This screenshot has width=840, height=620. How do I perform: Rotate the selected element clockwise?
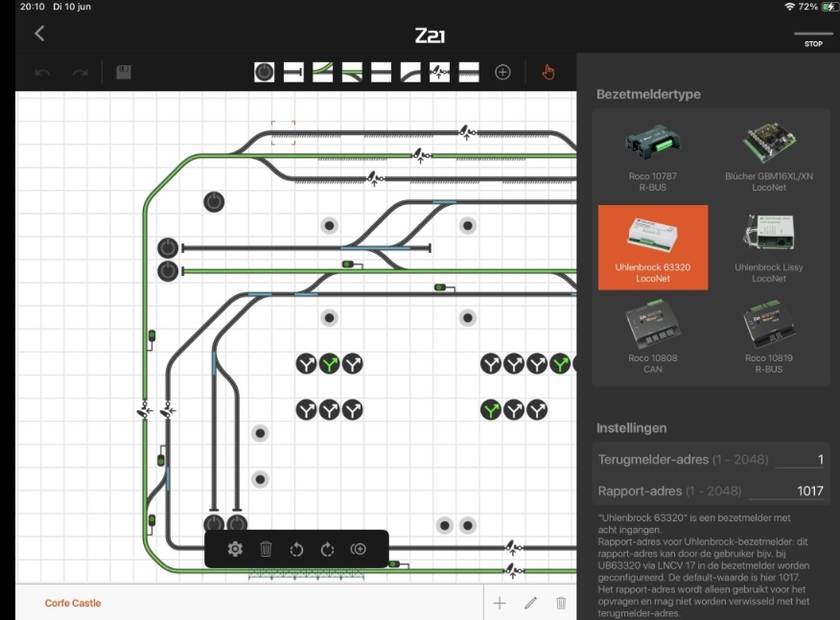coord(327,549)
